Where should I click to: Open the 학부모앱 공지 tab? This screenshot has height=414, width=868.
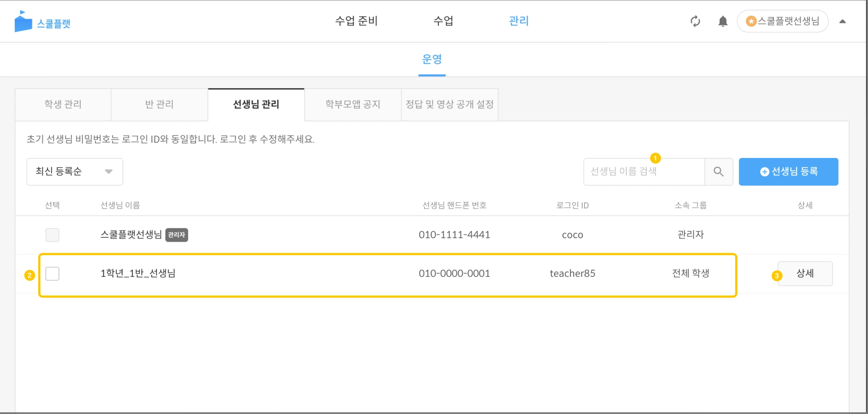(352, 105)
